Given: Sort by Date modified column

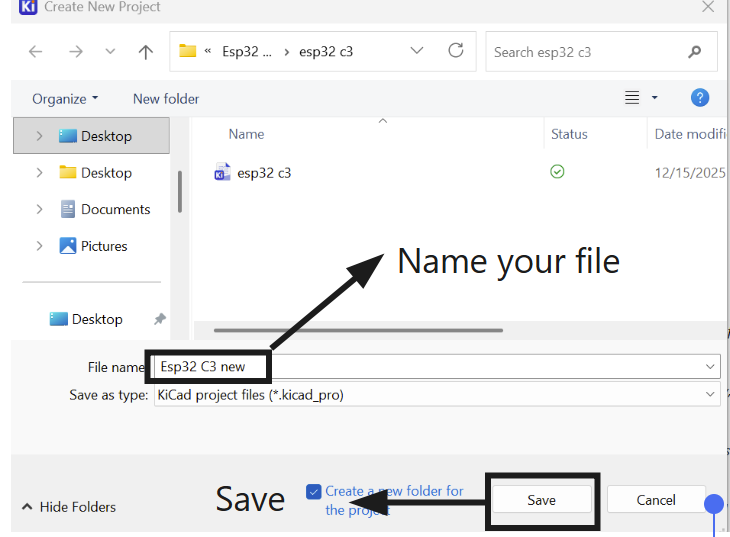Looking at the screenshot, I should (x=690, y=134).
